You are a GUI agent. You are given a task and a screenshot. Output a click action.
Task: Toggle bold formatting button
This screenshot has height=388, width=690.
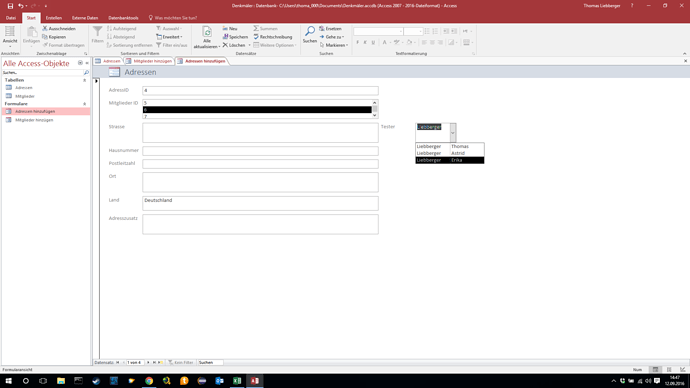coord(357,43)
